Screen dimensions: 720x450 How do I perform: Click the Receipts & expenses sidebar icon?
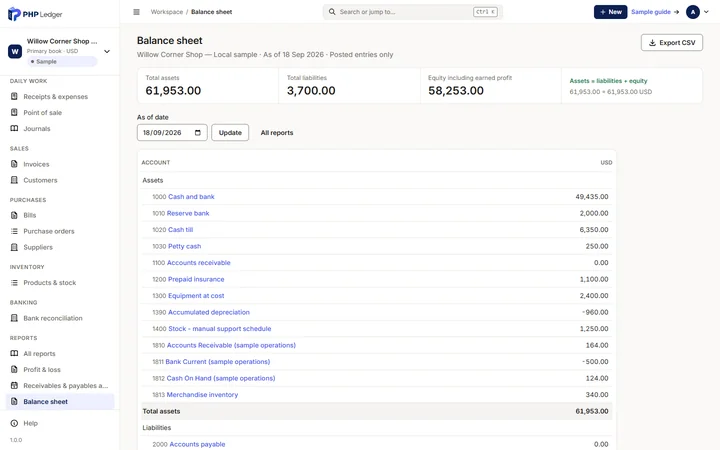14,96
